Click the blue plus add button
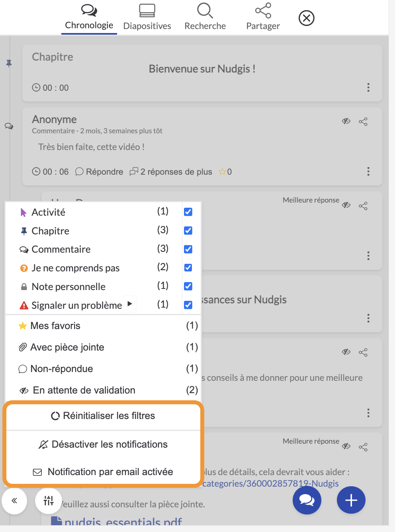The image size is (395, 532). (351, 500)
